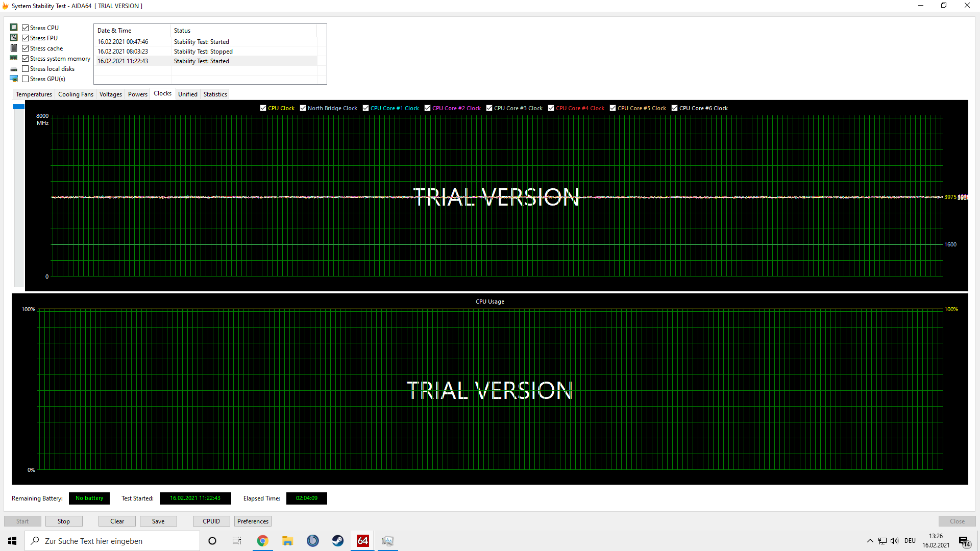Screen dimensions: 980x551
Task: Click the monitor icon beside Stress GPU(s)
Action: (14, 79)
